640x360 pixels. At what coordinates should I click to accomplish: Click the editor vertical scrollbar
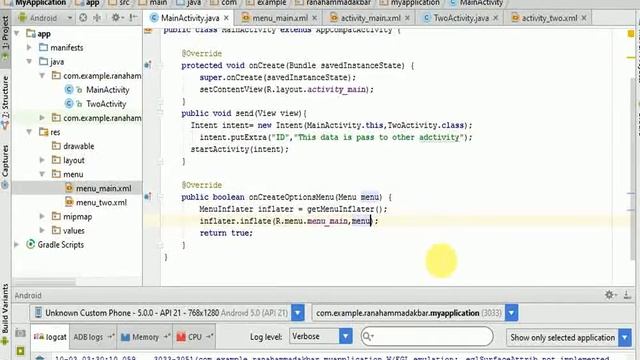[x=633, y=169]
